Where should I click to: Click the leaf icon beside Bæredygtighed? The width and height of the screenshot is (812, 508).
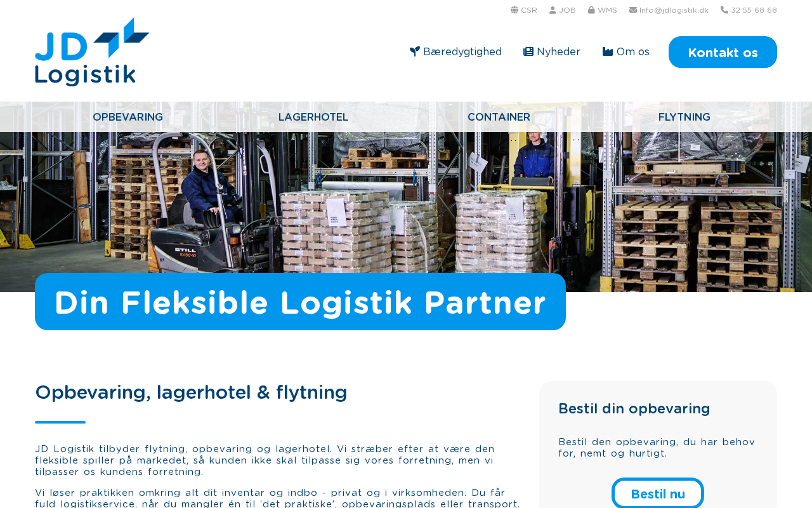(415, 52)
